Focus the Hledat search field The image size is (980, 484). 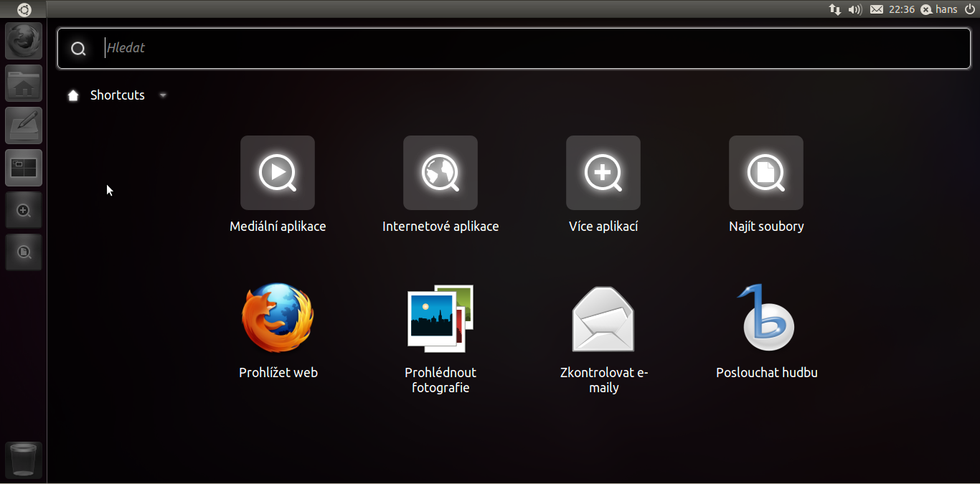pos(514,49)
